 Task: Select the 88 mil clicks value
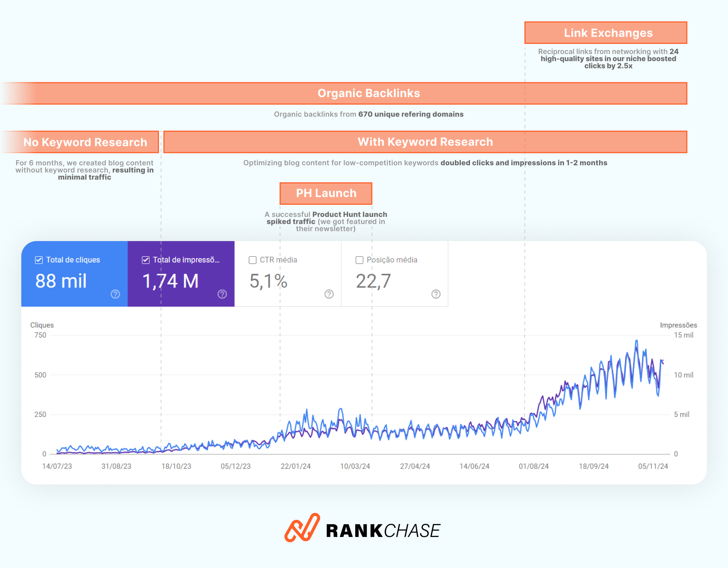(x=61, y=281)
